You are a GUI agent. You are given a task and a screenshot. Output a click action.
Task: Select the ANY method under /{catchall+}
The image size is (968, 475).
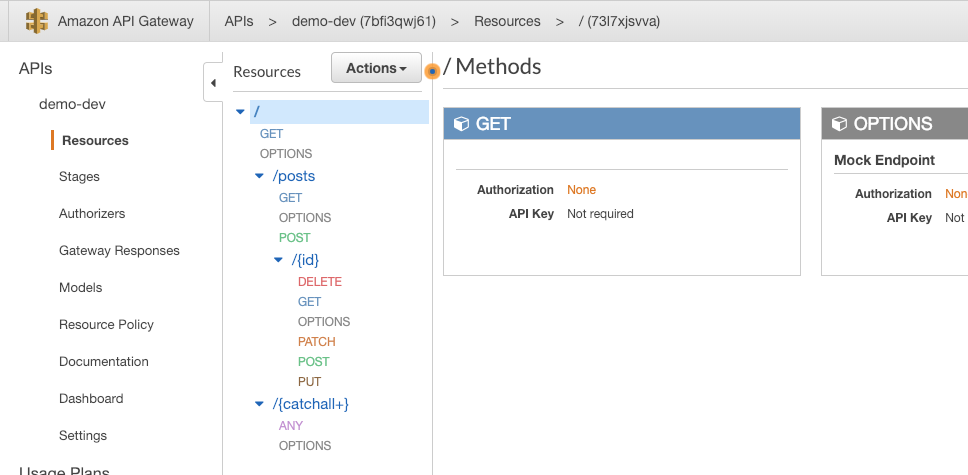291,426
